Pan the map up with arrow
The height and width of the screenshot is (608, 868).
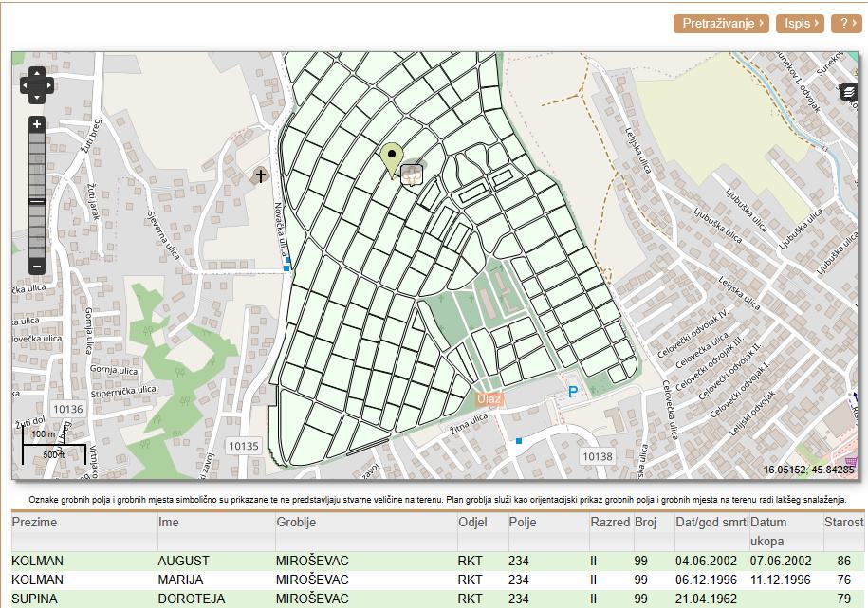point(37,74)
